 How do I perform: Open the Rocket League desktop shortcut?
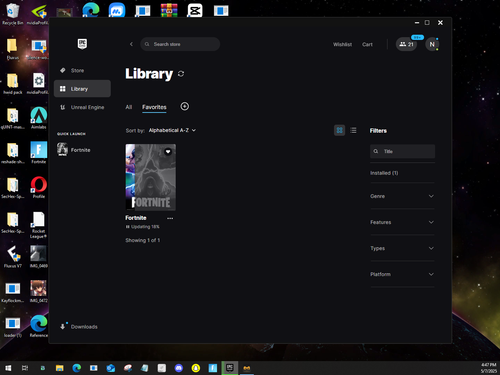click(x=39, y=225)
